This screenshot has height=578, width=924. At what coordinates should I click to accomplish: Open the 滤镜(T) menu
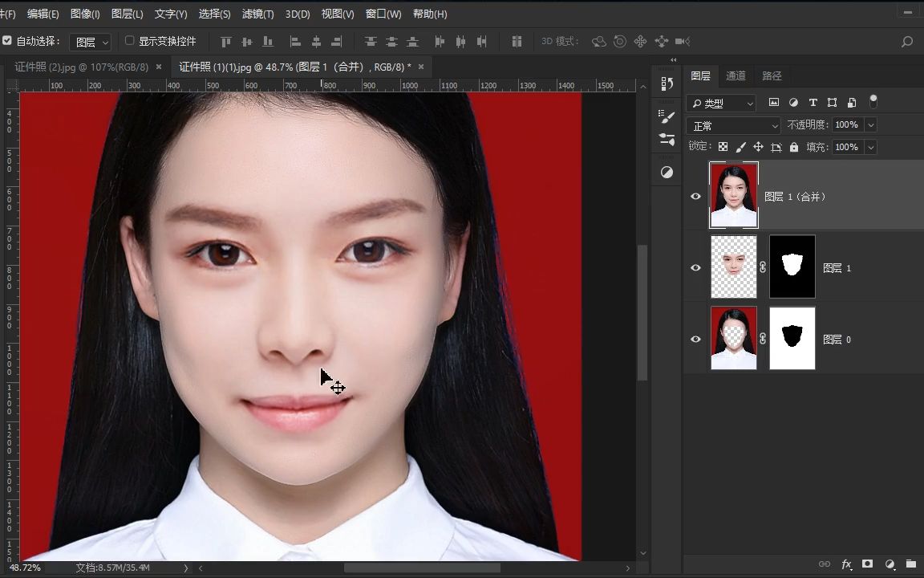tap(257, 14)
